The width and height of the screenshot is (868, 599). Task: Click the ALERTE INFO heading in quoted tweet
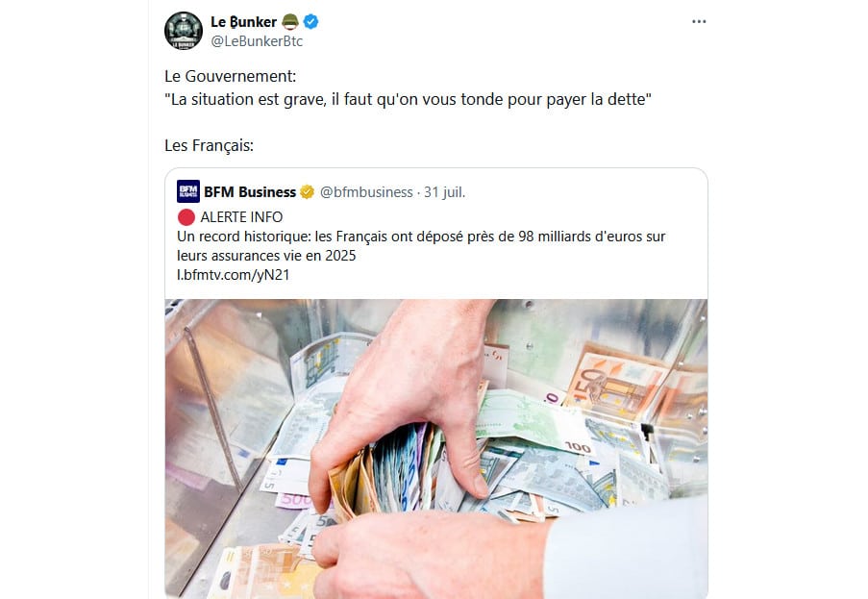[x=241, y=217]
